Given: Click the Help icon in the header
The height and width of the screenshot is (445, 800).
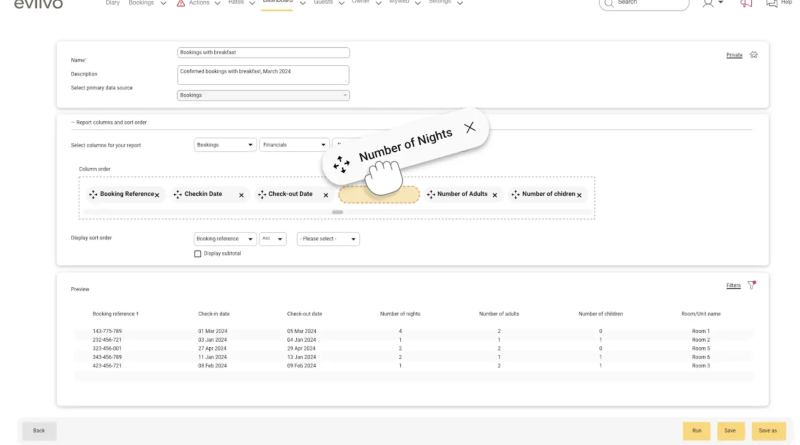Looking at the screenshot, I should (x=772, y=3).
